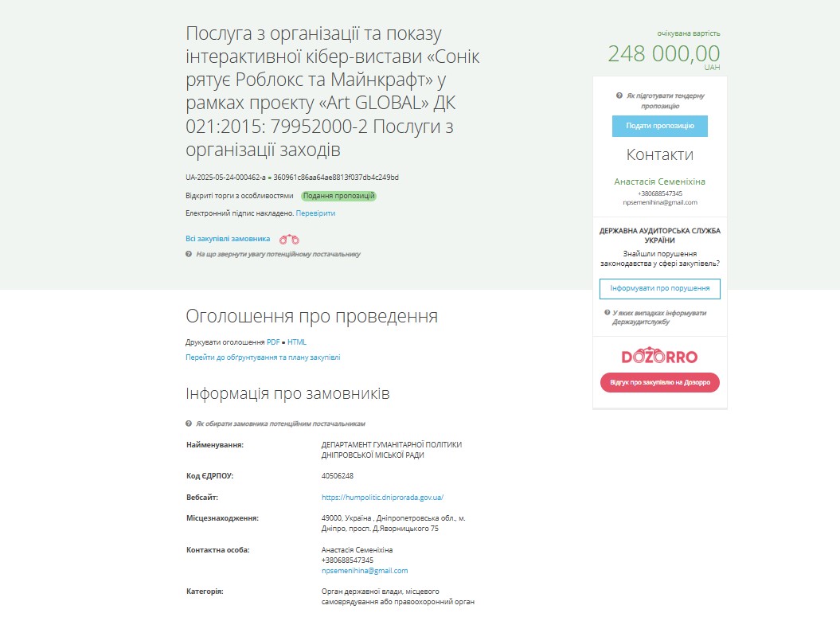This screenshot has width=840, height=617.
Task: Open Всі закупівлі замовника link
Action: [228, 239]
